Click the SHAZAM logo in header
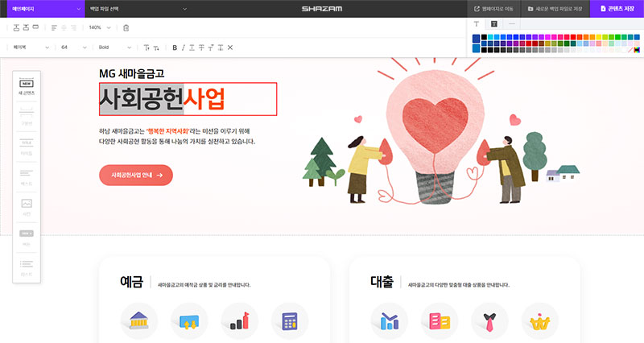This screenshot has height=343, width=644. click(322, 9)
